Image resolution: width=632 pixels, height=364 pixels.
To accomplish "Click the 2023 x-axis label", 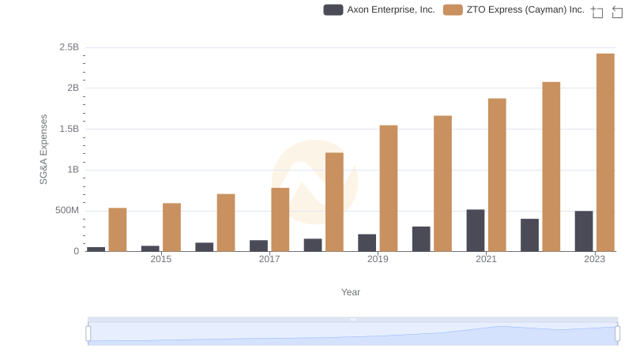I will click(595, 259).
